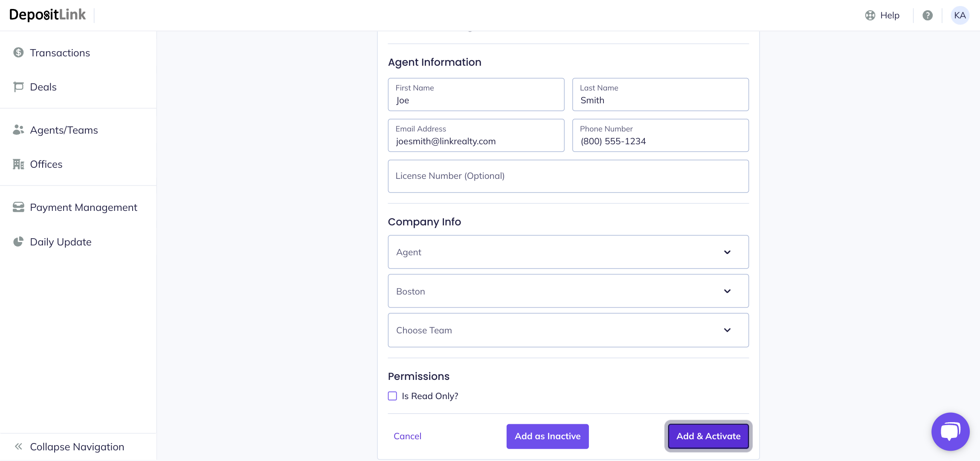The image size is (980, 461).
Task: Click the Offices building icon
Action: (x=18, y=164)
